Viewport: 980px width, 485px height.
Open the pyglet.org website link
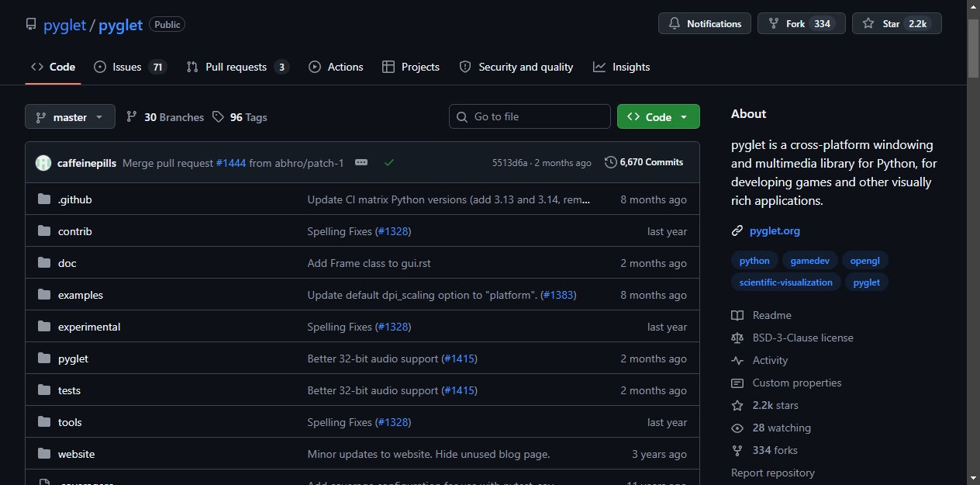click(x=775, y=230)
